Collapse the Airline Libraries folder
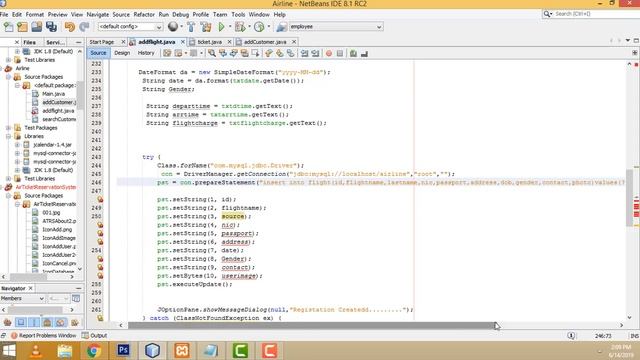The height and width of the screenshot is (360, 640). click(x=9, y=136)
